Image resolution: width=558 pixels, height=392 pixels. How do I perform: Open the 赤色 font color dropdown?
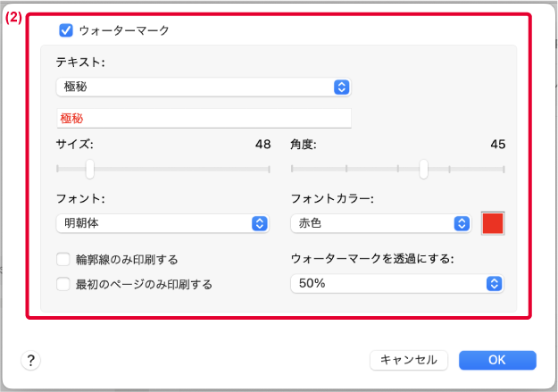pyautogui.click(x=381, y=223)
